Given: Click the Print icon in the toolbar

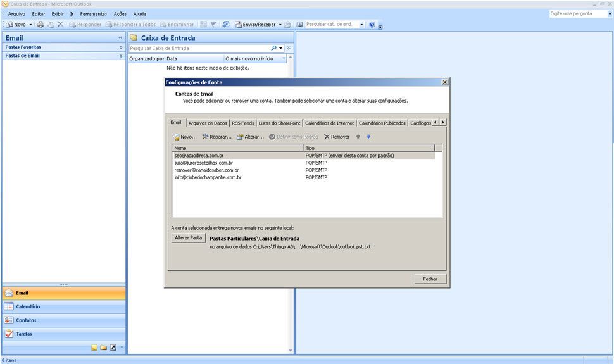Looking at the screenshot, I should point(41,25).
